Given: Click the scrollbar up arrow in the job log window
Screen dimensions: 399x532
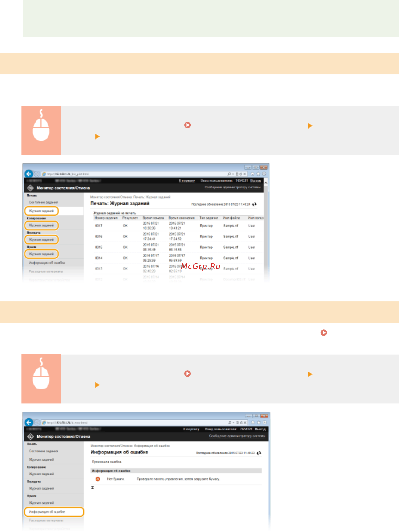Looking at the screenshot, I should 266,183.
